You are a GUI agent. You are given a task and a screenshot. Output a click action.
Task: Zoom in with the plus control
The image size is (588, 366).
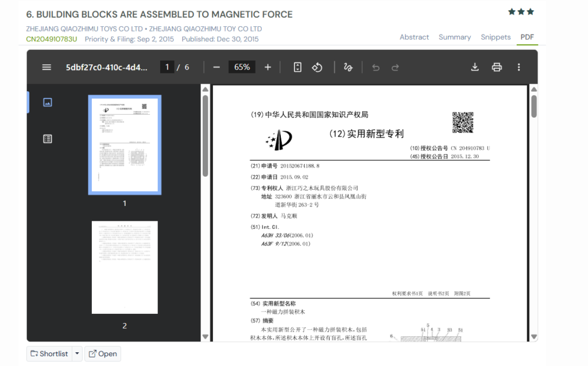coord(268,67)
